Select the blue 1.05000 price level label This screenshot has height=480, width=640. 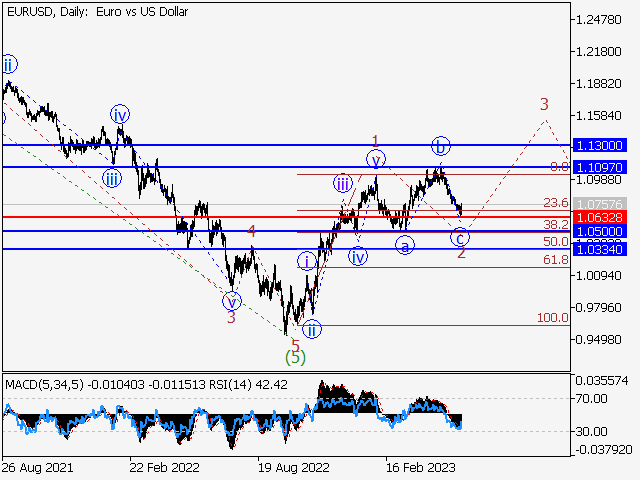point(600,231)
